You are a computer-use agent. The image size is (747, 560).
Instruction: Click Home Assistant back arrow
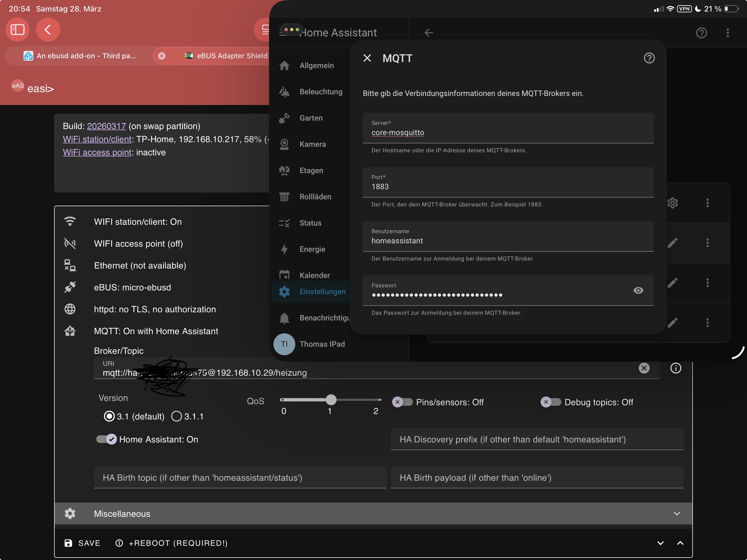pyautogui.click(x=428, y=33)
